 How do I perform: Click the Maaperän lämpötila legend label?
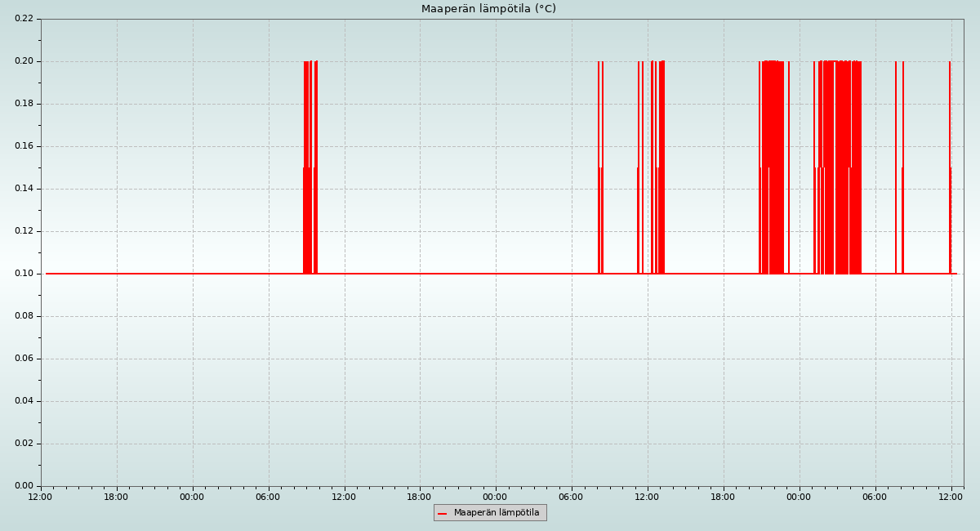click(497, 513)
